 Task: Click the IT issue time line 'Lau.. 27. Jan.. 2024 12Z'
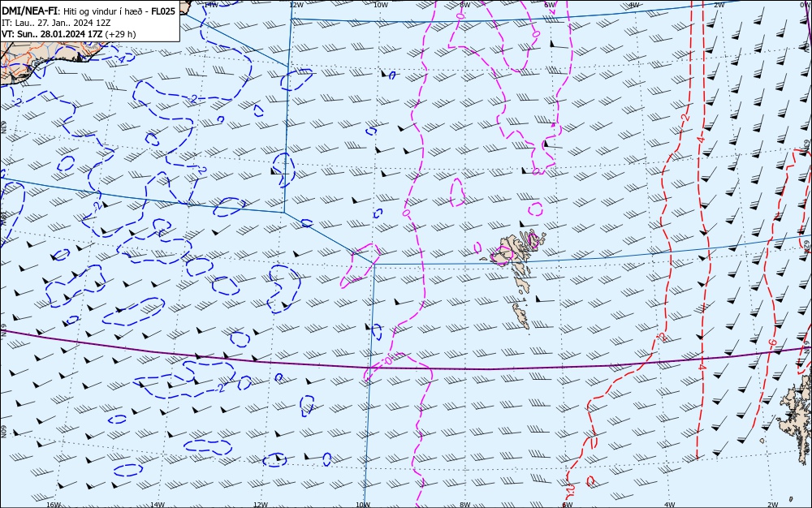coord(63,23)
